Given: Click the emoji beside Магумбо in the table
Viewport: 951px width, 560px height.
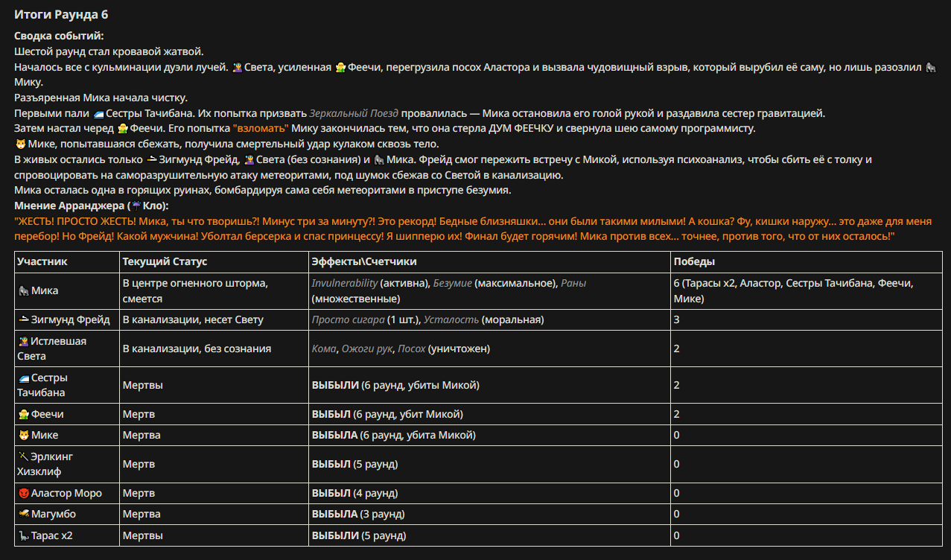Looking at the screenshot, I should point(23,514).
